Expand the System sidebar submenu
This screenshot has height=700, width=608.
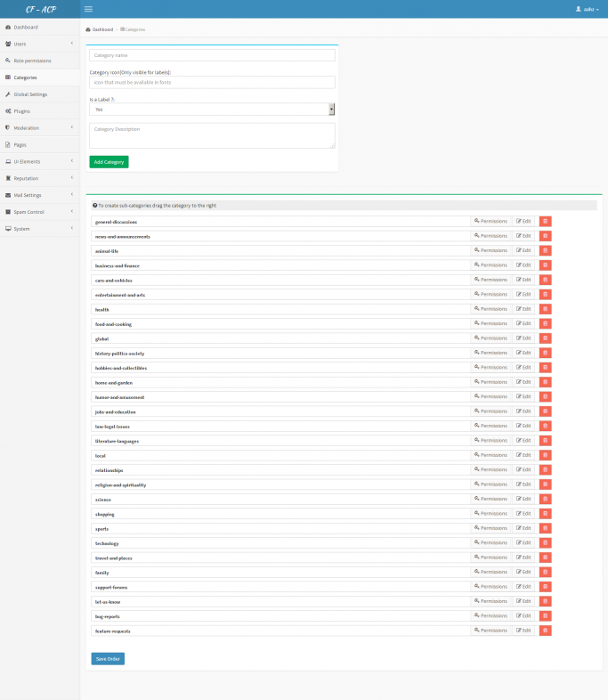(40, 229)
